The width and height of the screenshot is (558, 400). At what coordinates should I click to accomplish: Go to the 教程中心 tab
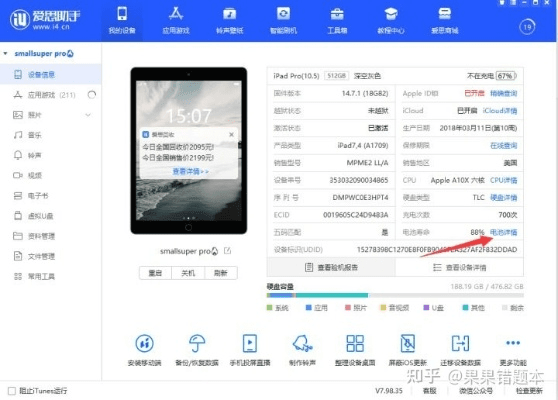click(x=391, y=20)
